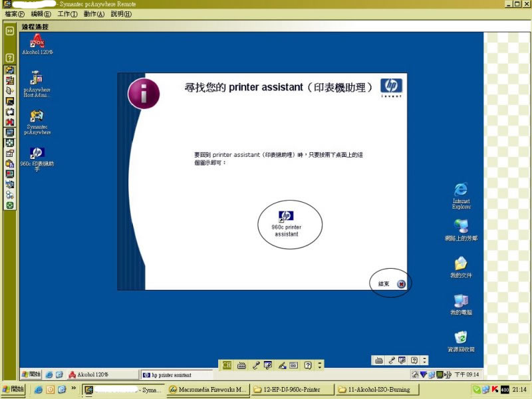This screenshot has height=399, width=532.
Task: Expand the pcAnywhere sidebar with the >> button
Action: pos(10,31)
